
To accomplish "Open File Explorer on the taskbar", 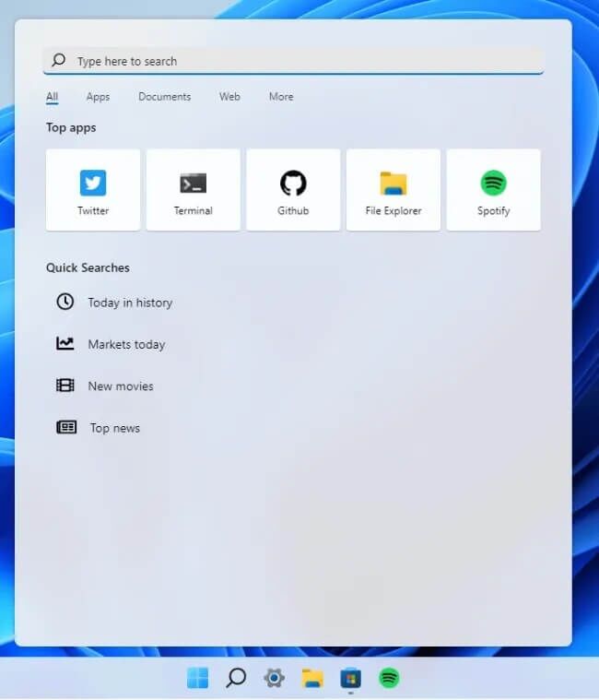I will tap(312, 678).
